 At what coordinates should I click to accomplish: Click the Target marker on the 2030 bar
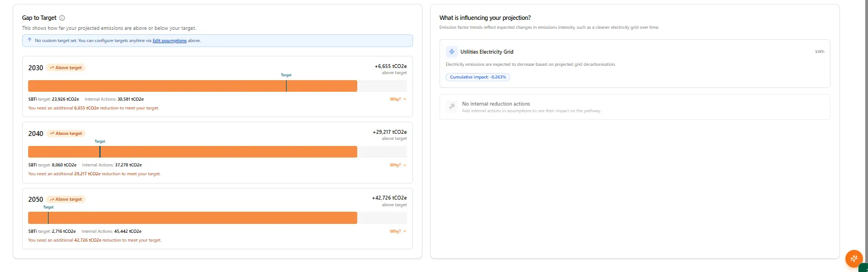pos(286,86)
